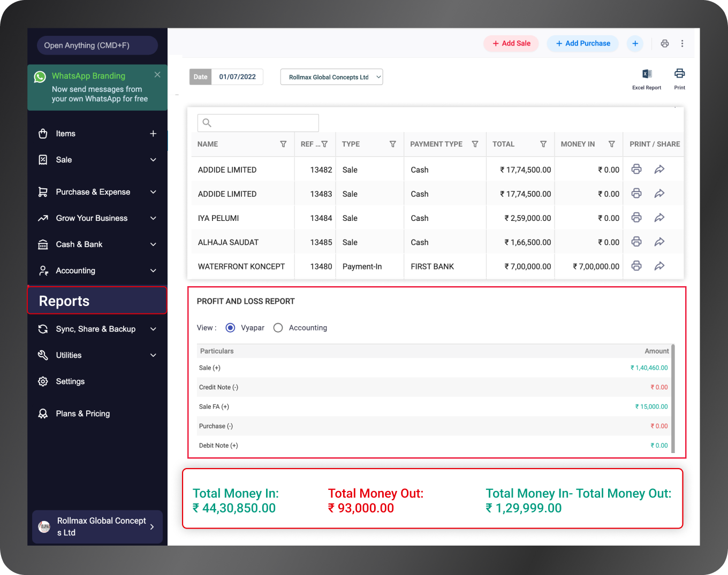Open Settings in the sidebar
Viewport: 728px width, 575px height.
pyautogui.click(x=70, y=381)
